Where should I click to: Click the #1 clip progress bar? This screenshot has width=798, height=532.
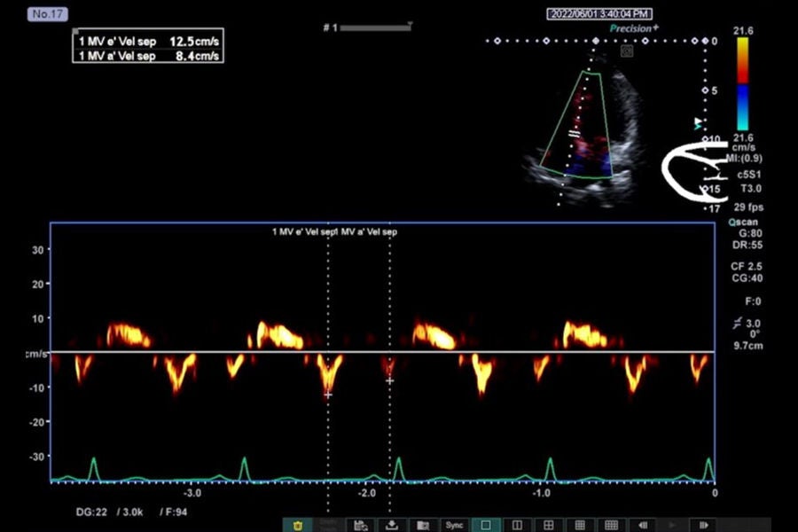[375, 27]
